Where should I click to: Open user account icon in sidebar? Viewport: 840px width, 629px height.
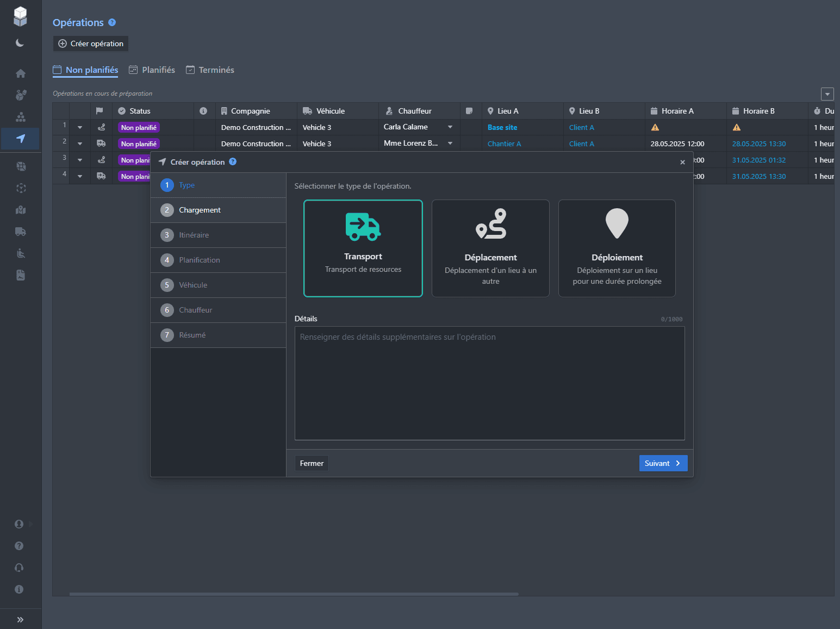click(x=19, y=524)
